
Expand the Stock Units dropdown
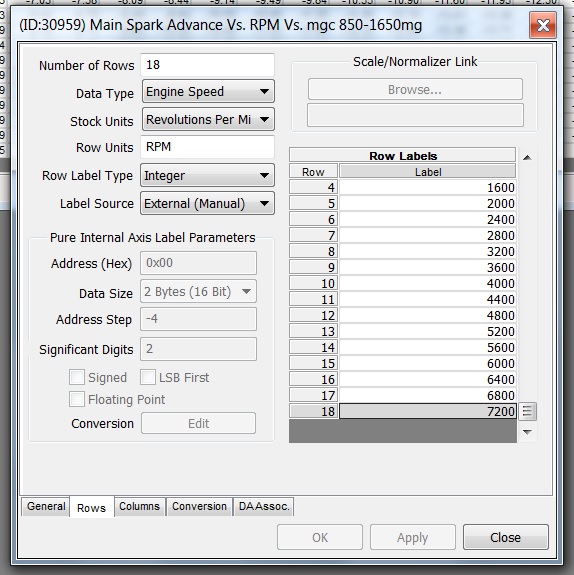[x=208, y=119]
